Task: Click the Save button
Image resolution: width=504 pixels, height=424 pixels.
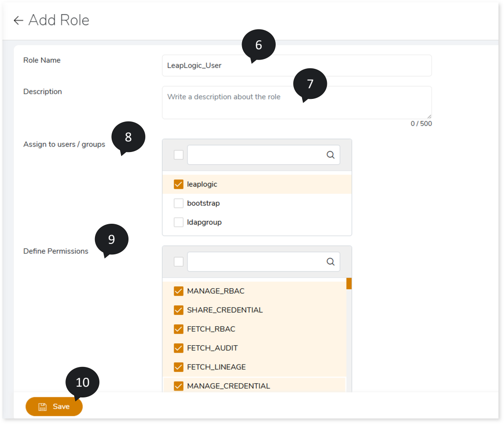Action: click(x=54, y=406)
